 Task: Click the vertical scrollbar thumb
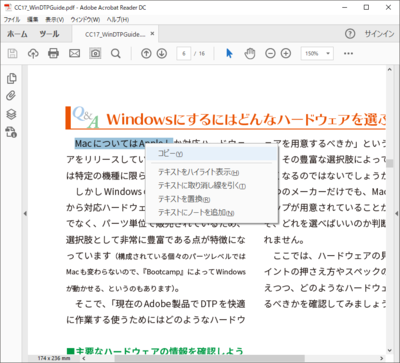[389, 163]
